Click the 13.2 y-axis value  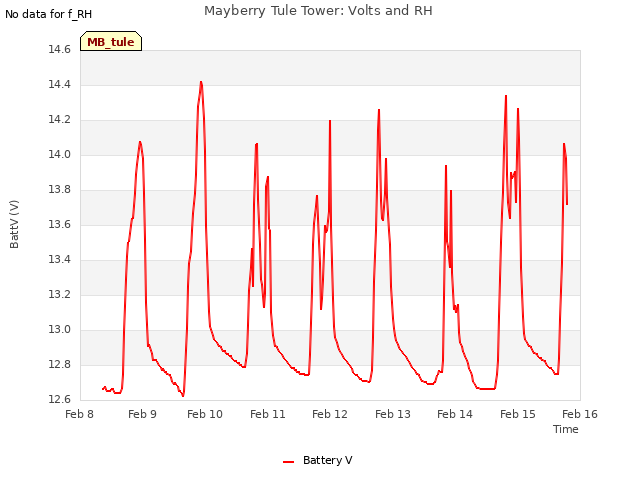[60, 295]
